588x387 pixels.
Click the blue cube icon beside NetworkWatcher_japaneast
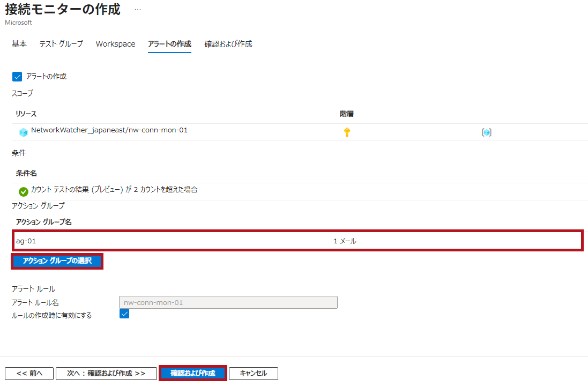[x=23, y=132]
